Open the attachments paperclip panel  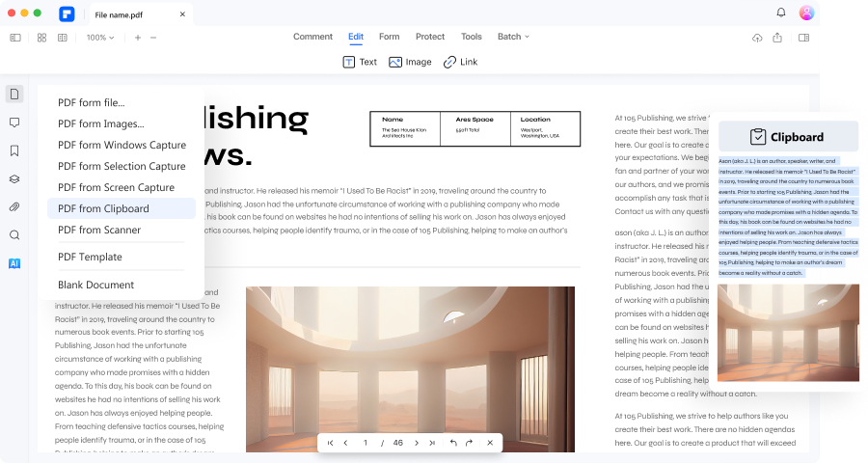tap(14, 207)
